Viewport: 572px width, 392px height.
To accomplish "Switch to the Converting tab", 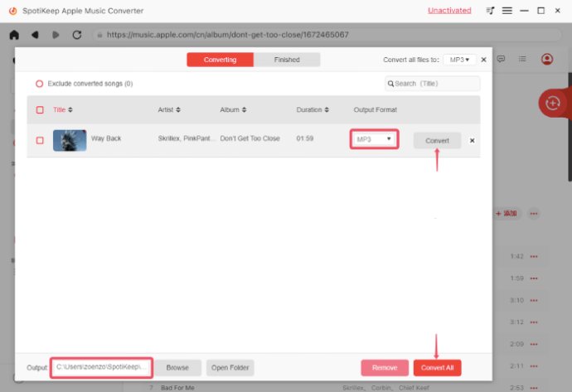I will click(220, 60).
